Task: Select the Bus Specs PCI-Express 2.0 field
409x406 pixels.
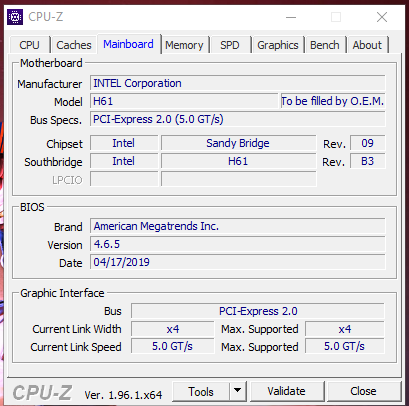Action: coord(238,119)
